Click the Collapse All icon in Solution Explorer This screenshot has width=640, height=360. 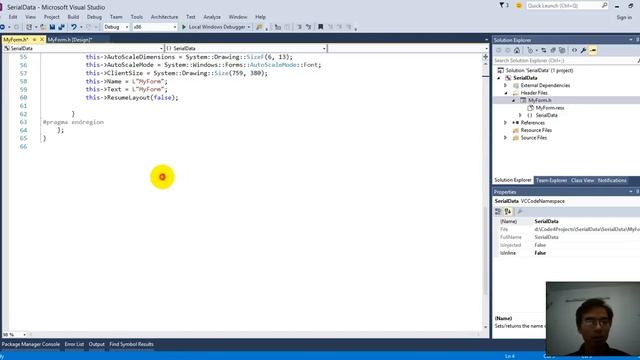[x=553, y=50]
